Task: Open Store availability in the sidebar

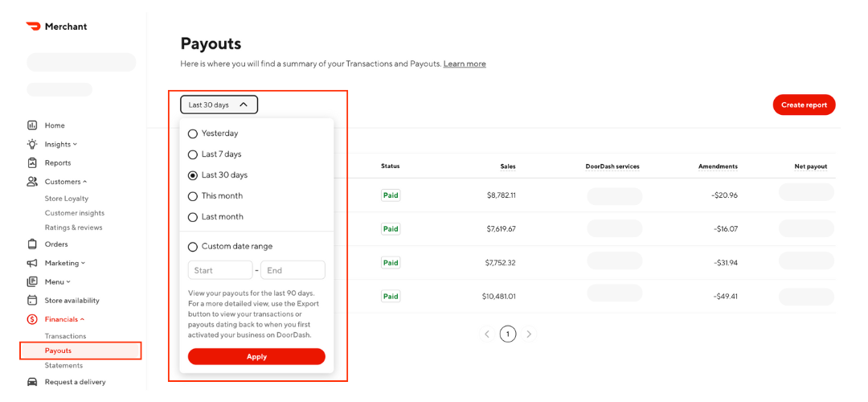Action: tap(72, 301)
